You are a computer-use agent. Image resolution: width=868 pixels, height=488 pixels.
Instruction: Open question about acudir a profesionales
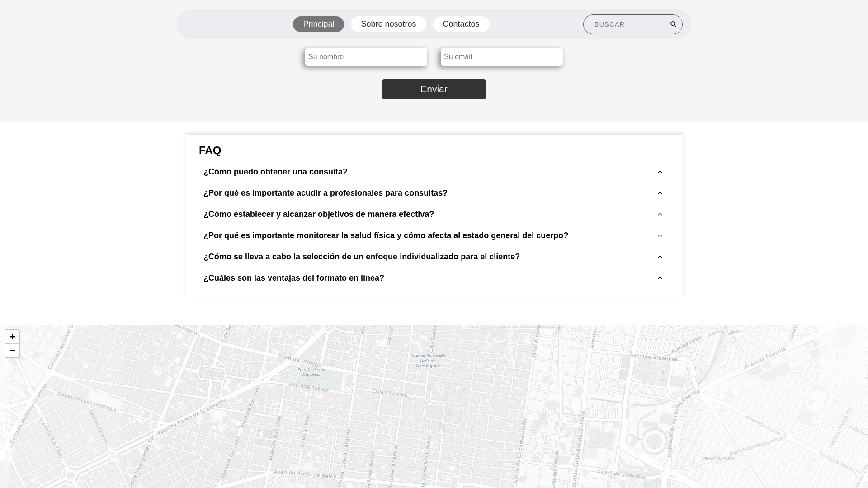[x=325, y=193]
